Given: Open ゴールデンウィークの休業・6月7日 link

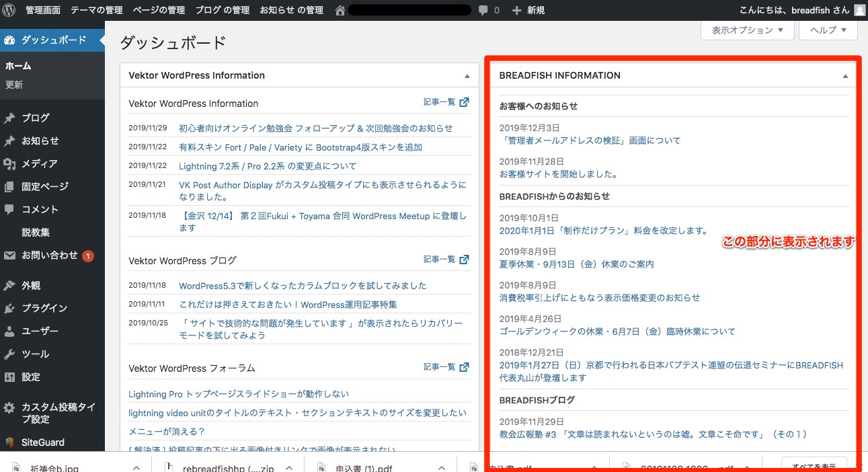Looking at the screenshot, I should pos(617,331).
